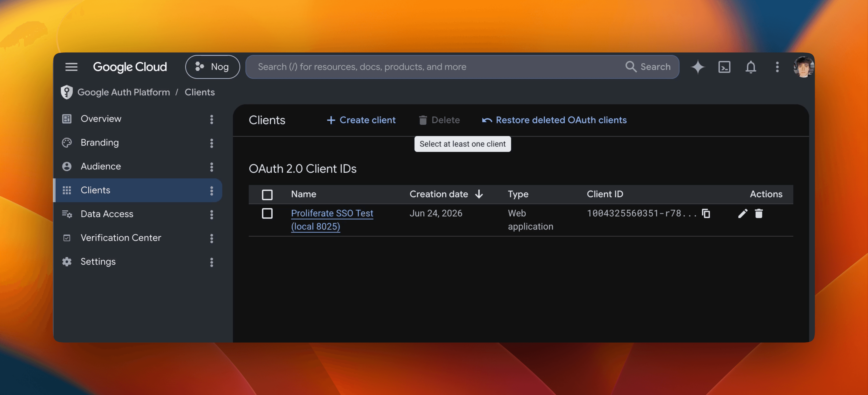Click the OAuth 2.0 Client IDs heading
This screenshot has height=395, width=868.
click(x=302, y=168)
